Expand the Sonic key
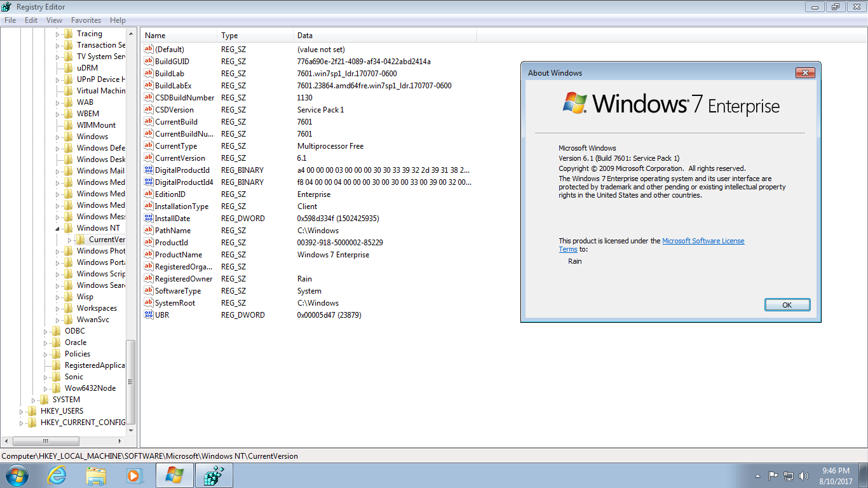868x488 pixels. [46, 377]
